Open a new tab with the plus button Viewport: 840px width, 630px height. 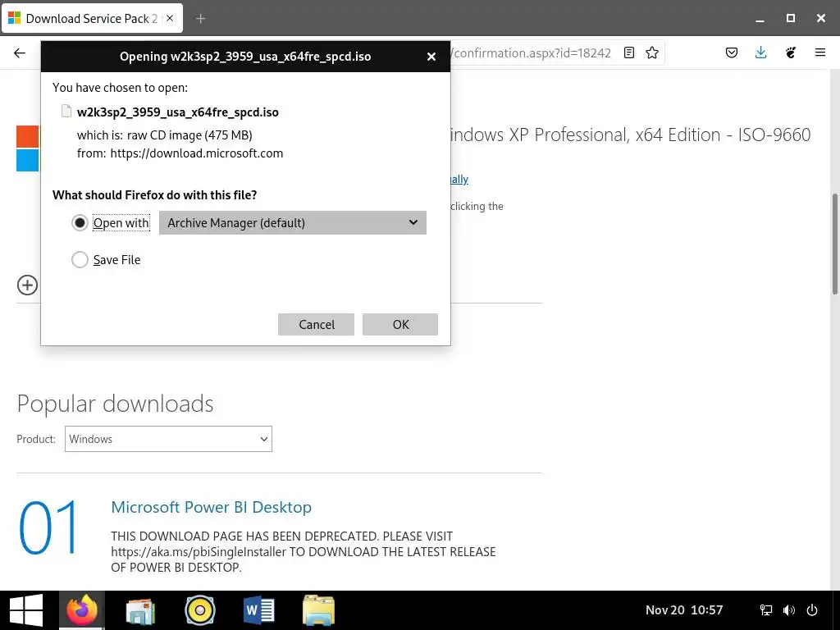coord(200,19)
